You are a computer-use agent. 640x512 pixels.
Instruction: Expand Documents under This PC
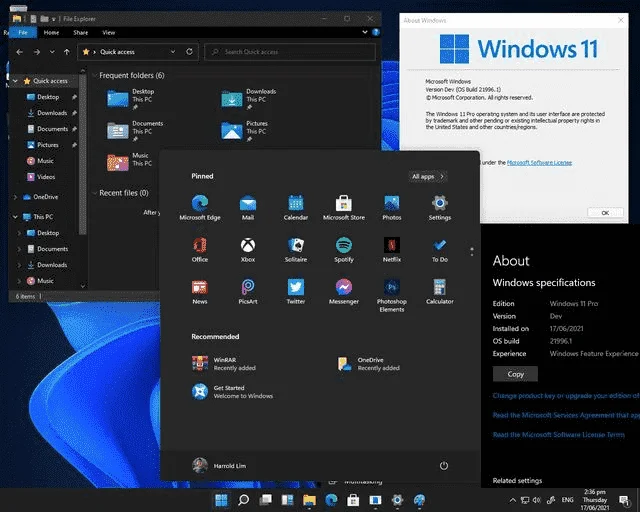(x=19, y=249)
